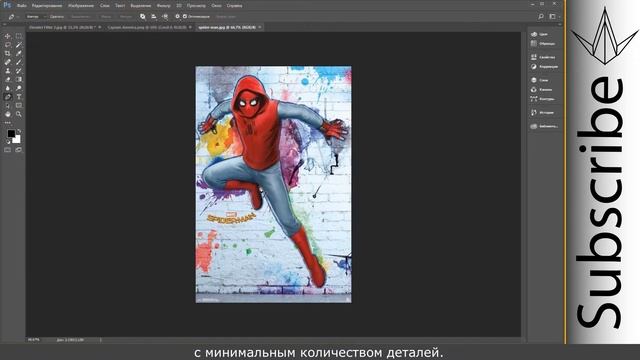Select the Move tool
This screenshot has height=360, width=640.
click(x=8, y=36)
